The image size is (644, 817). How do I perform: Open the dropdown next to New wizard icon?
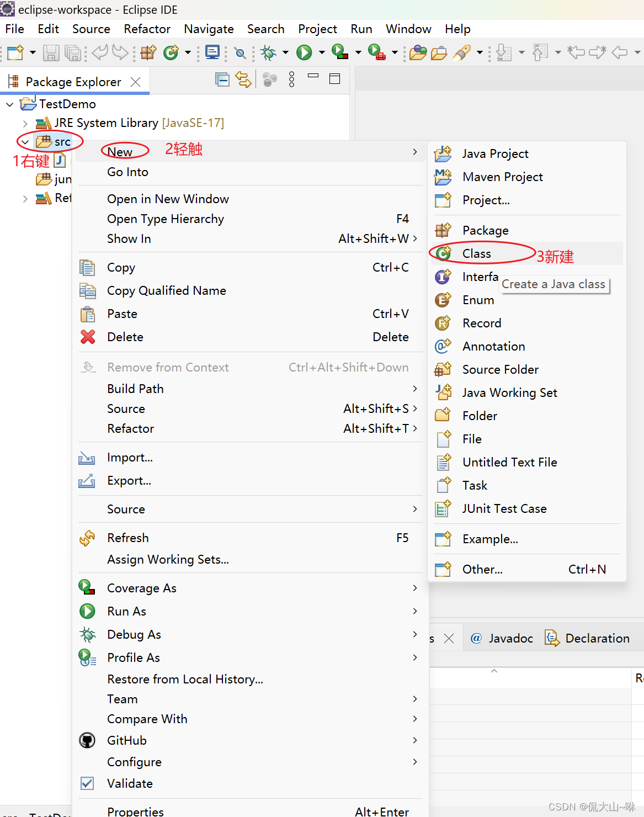tap(33, 52)
